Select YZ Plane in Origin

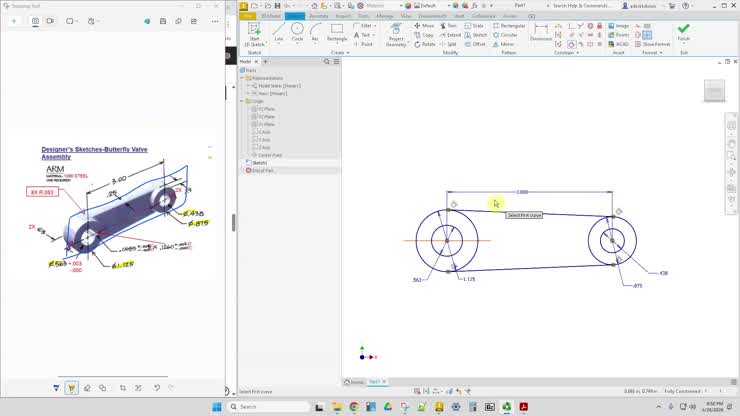coord(263,109)
